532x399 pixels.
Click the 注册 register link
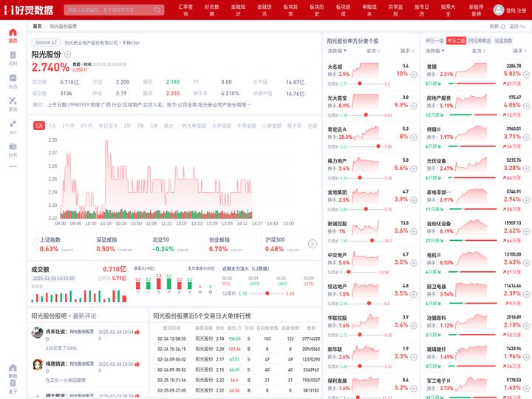[522, 10]
